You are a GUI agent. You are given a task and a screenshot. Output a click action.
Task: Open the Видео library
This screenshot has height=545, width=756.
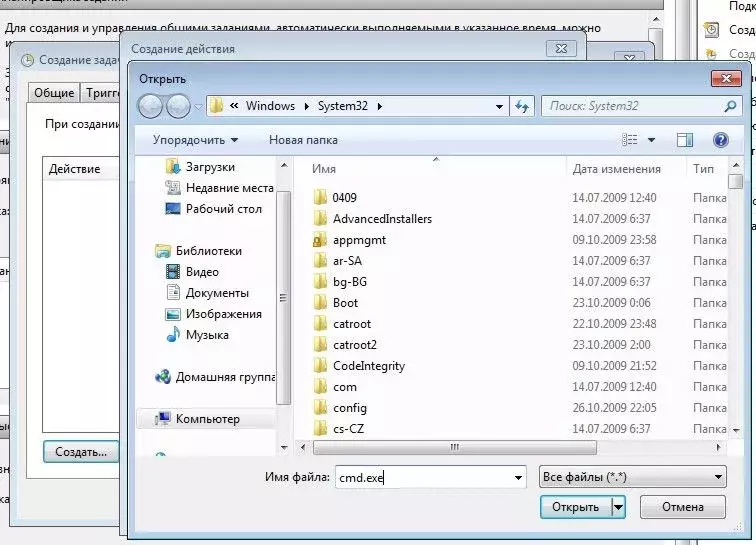click(192, 272)
